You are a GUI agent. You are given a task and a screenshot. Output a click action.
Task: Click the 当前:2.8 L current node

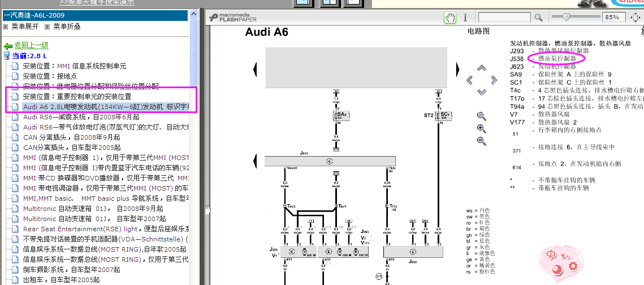click(x=29, y=56)
